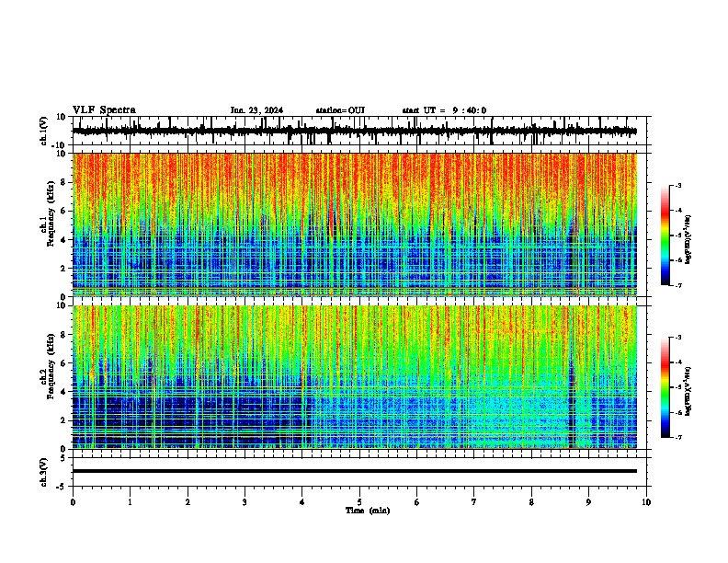Click the time axis tick label '8'

click(531, 502)
